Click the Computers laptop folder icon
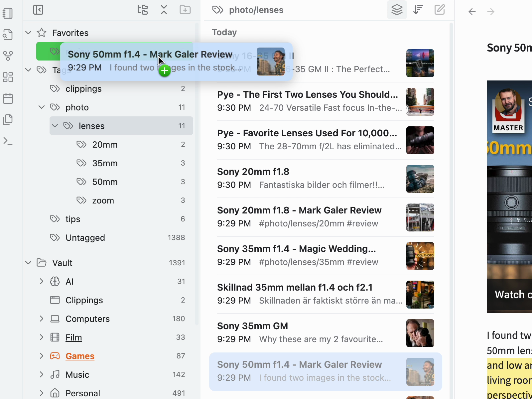 [x=55, y=319]
